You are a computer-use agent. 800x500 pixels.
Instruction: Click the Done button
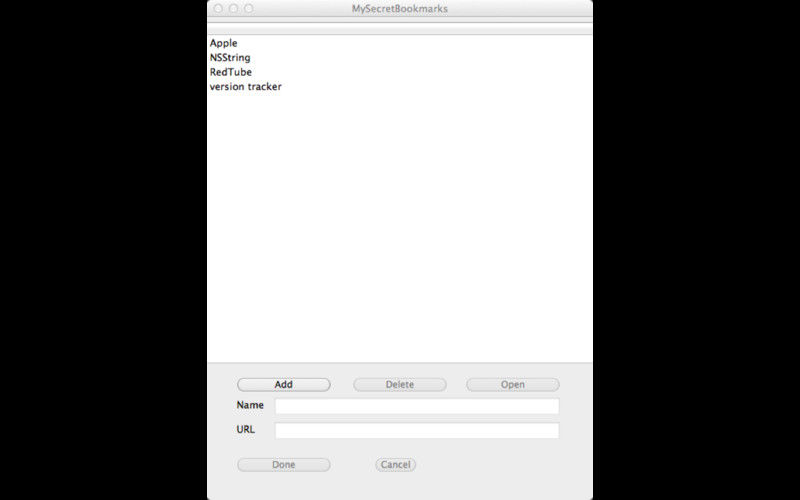click(284, 465)
